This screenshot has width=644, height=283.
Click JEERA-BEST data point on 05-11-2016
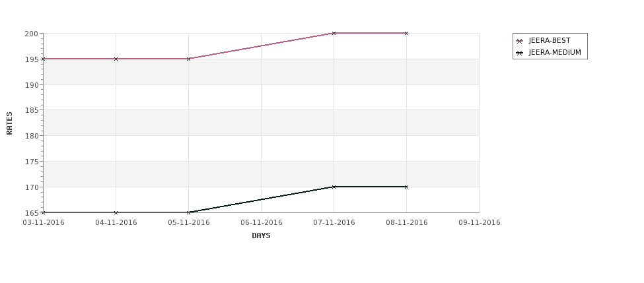click(x=188, y=59)
